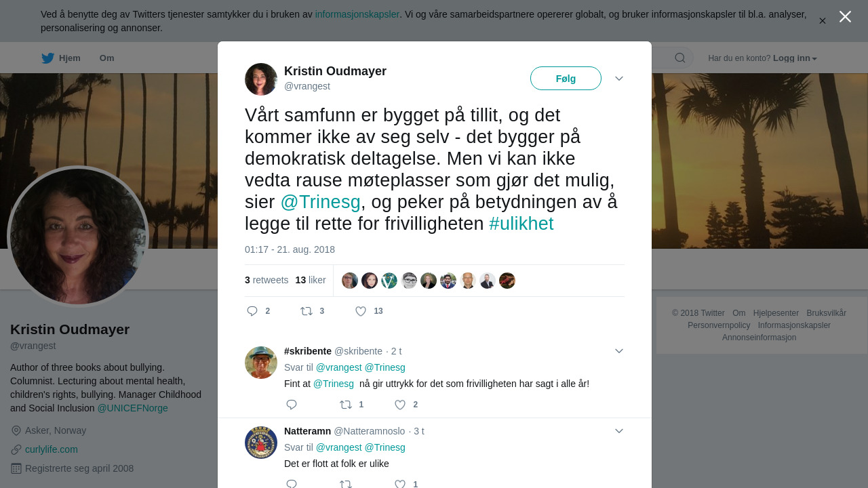Reply to the #skribente tweet
This screenshot has width=868, height=488.
click(x=292, y=405)
